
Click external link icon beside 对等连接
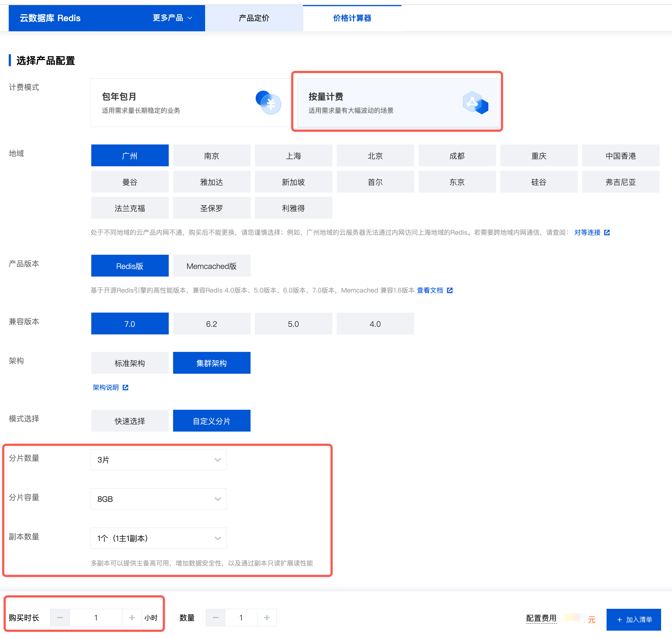[x=607, y=233]
